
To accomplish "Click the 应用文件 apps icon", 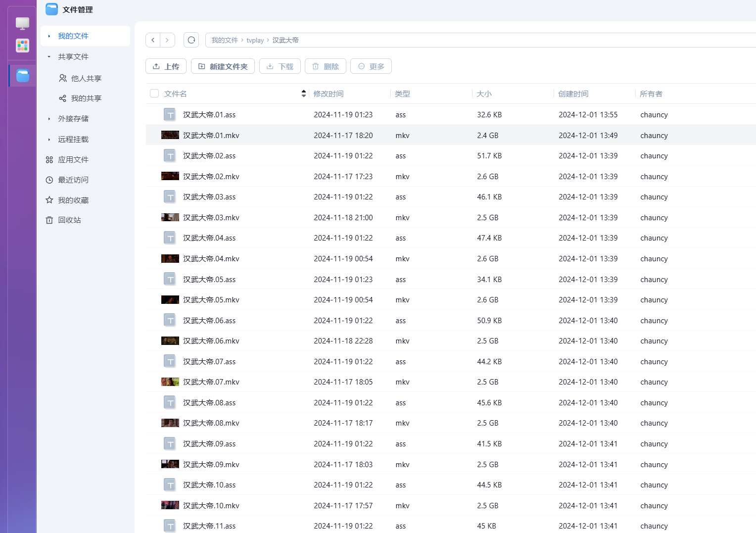I will point(49,160).
